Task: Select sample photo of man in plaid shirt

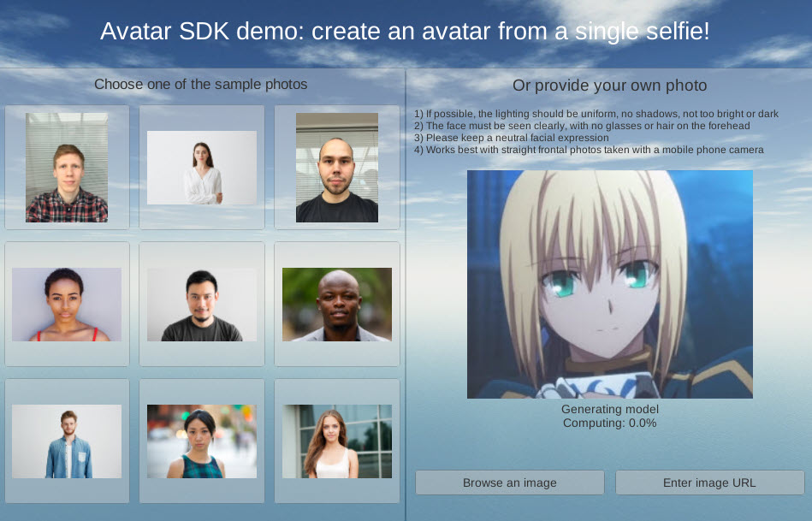Action: [x=67, y=168]
